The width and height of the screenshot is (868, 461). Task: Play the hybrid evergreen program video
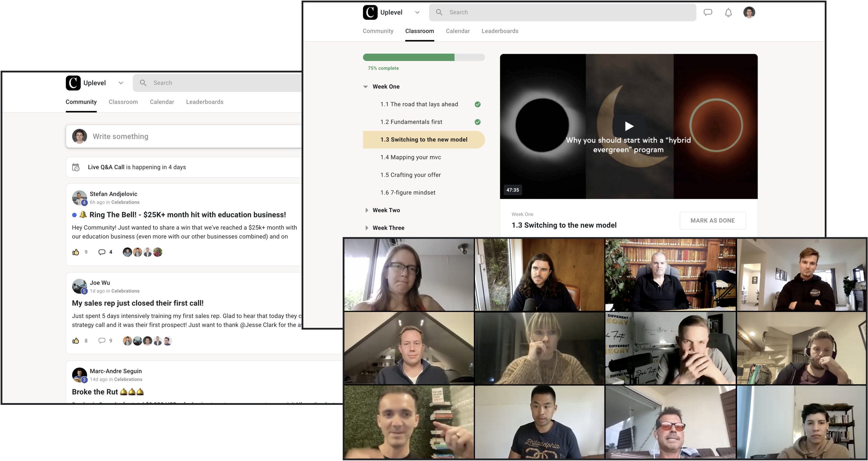coord(628,126)
